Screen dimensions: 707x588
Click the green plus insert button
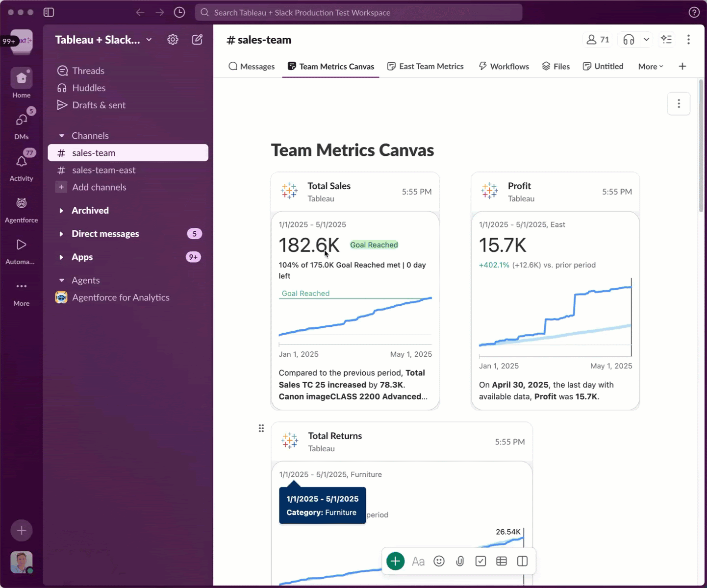395,561
